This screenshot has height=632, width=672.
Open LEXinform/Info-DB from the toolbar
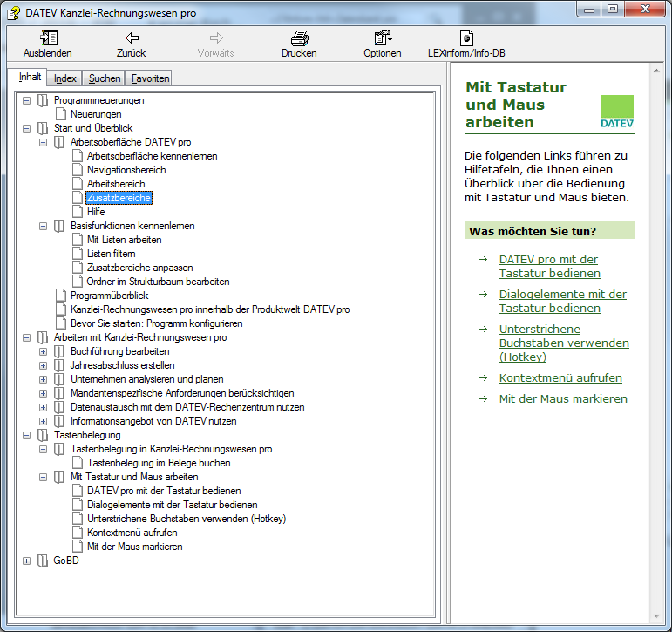click(x=466, y=37)
